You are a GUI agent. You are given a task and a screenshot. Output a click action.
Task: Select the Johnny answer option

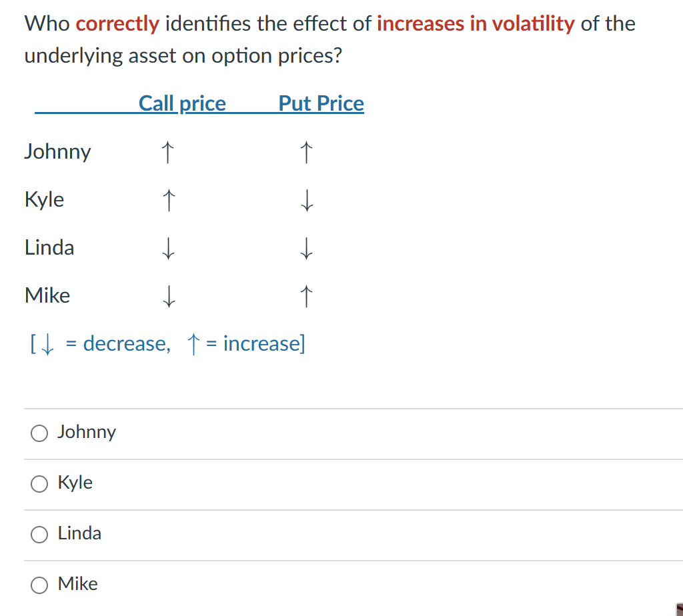point(39,433)
